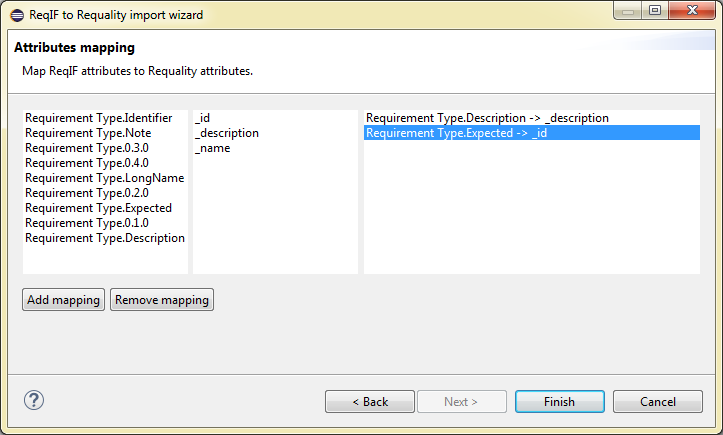The width and height of the screenshot is (723, 435).
Task: Select the Expected -> _id mapping
Action: click(532, 133)
